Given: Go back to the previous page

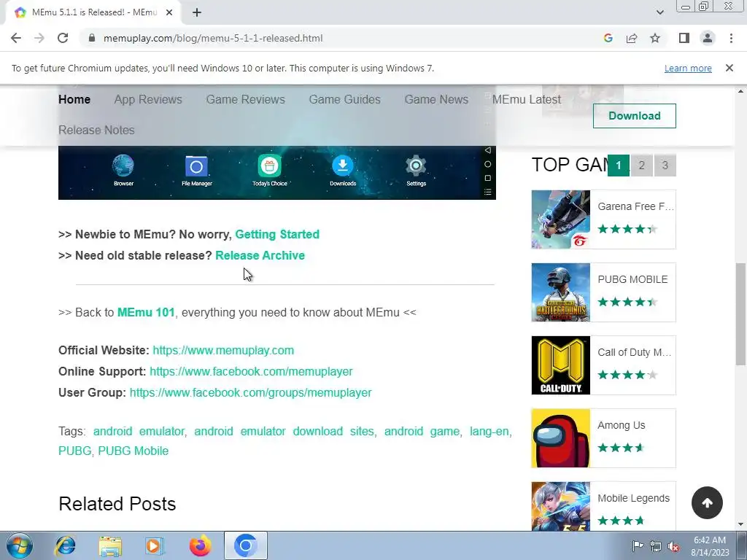Looking at the screenshot, I should (x=16, y=38).
